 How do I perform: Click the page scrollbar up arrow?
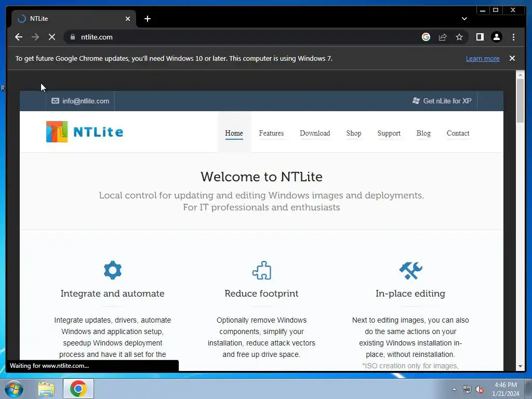pyautogui.click(x=520, y=75)
